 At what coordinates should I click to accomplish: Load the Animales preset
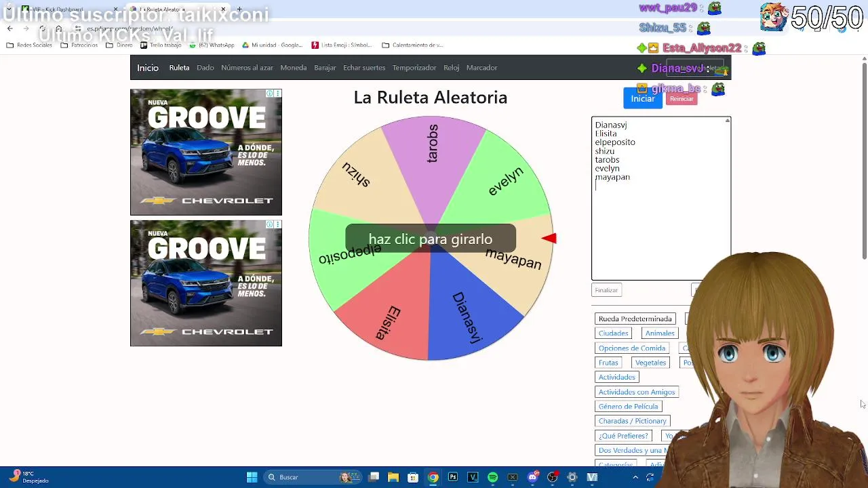[660, 333]
